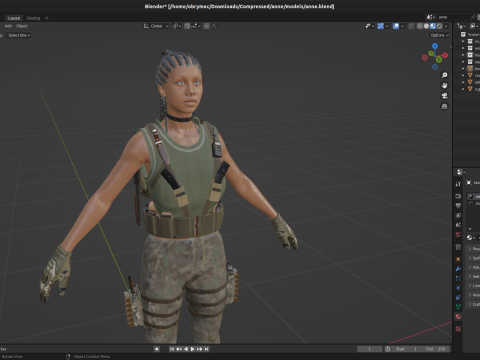Open overlays options dropdown arrow
The image size is (480, 360).
coord(402,26)
